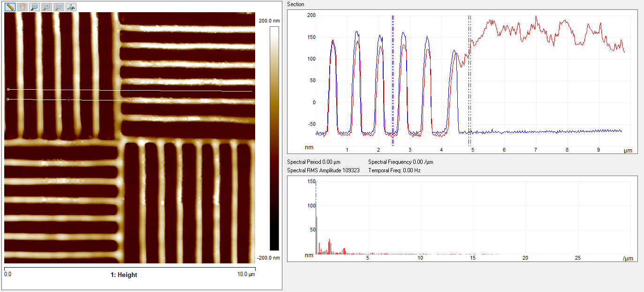Grab the upper section line's circle handle
This screenshot has width=644, height=292.
(x=8, y=89)
